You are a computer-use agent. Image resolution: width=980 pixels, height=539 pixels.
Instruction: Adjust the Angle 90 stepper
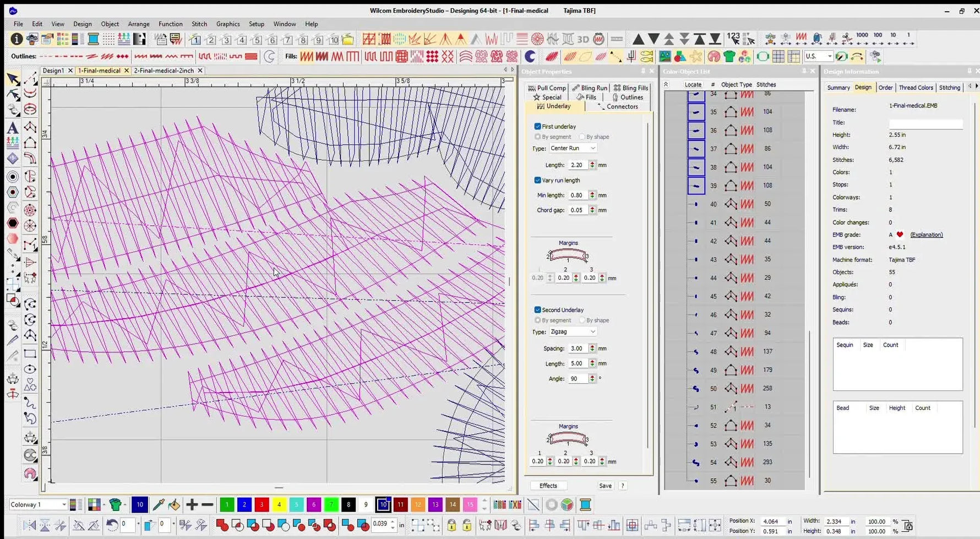coord(592,378)
